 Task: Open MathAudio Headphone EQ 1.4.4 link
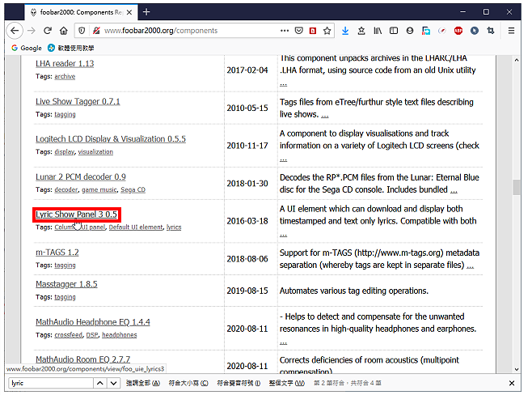[x=93, y=322]
